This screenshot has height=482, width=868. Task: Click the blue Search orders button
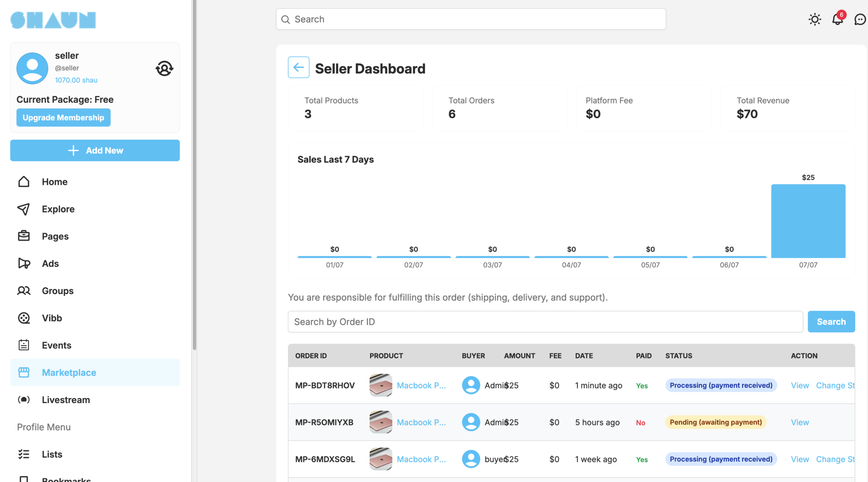click(831, 322)
